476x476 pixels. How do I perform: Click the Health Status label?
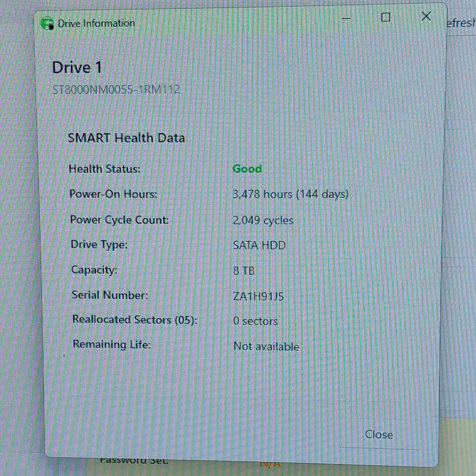click(105, 169)
